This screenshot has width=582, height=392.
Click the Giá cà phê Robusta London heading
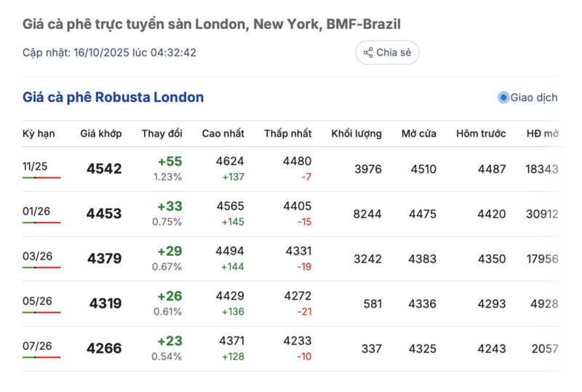(113, 97)
